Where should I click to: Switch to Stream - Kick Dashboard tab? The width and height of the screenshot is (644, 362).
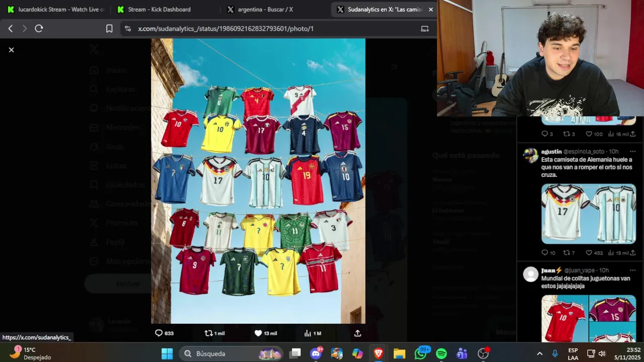(159, 10)
